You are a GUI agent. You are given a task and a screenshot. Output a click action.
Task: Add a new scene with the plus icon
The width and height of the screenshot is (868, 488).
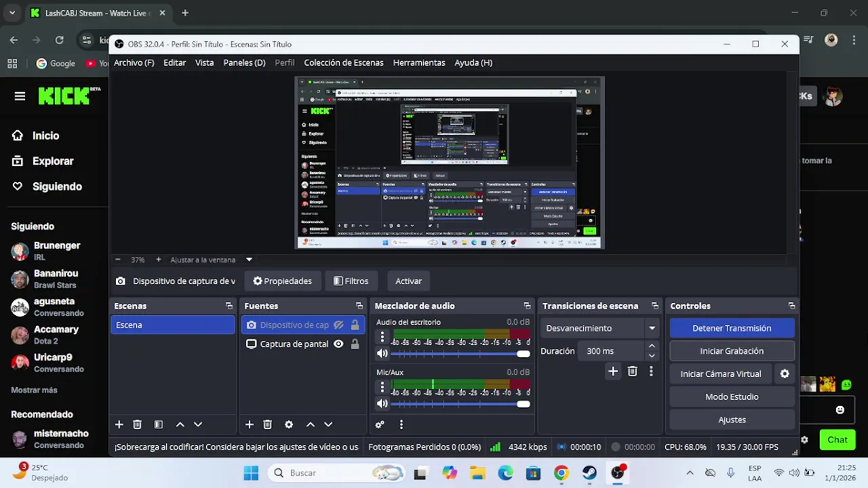119,424
